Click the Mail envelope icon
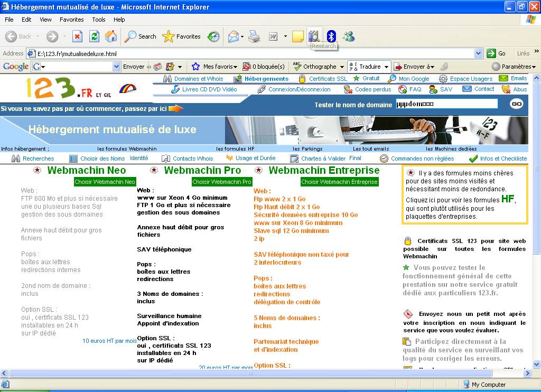Image resolution: width=541 pixels, height=392 pixels. pos(233,36)
